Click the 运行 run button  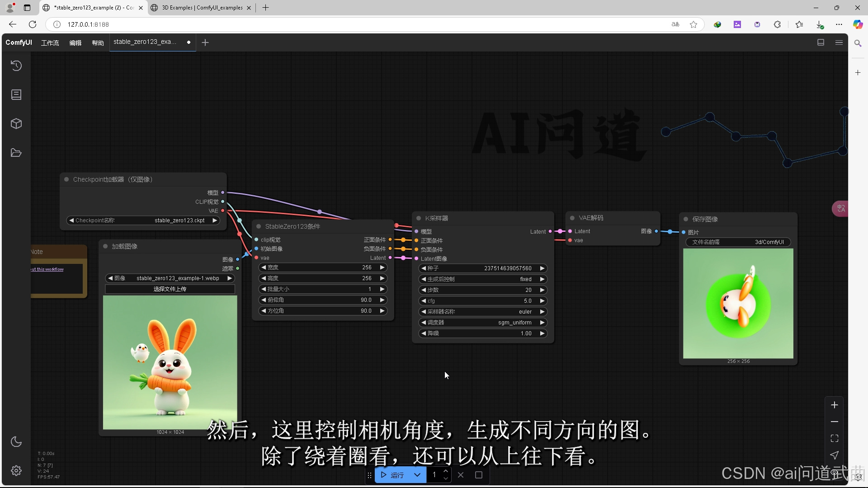tap(392, 475)
